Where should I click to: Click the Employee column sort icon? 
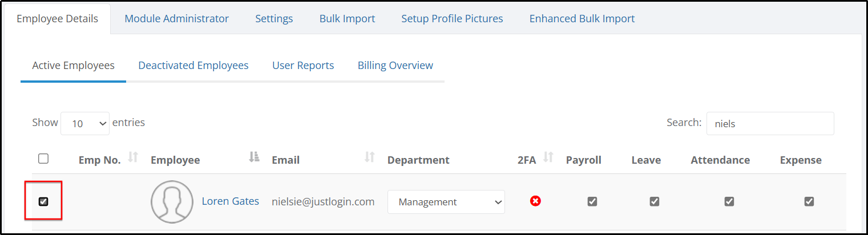click(x=255, y=157)
